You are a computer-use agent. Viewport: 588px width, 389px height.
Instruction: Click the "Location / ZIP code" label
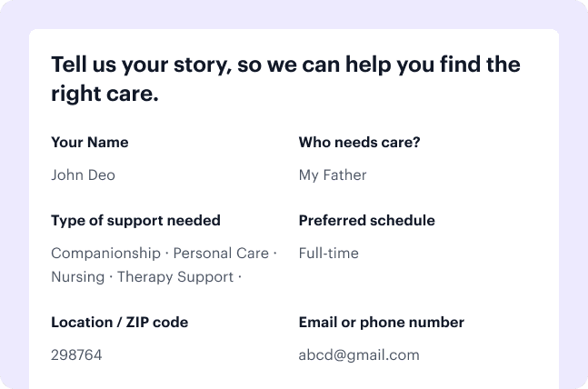(120, 323)
